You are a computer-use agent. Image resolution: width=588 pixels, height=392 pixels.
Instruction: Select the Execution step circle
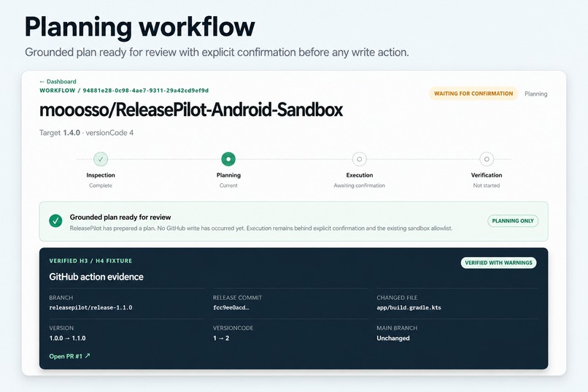pyautogui.click(x=359, y=159)
